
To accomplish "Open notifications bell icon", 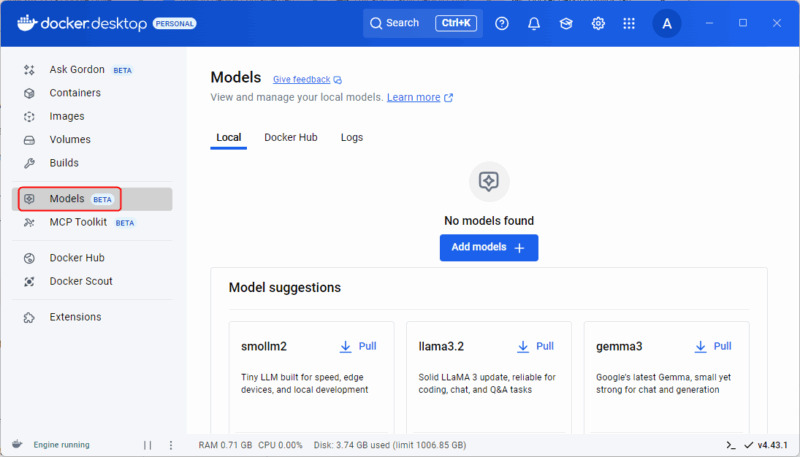I will pyautogui.click(x=534, y=23).
